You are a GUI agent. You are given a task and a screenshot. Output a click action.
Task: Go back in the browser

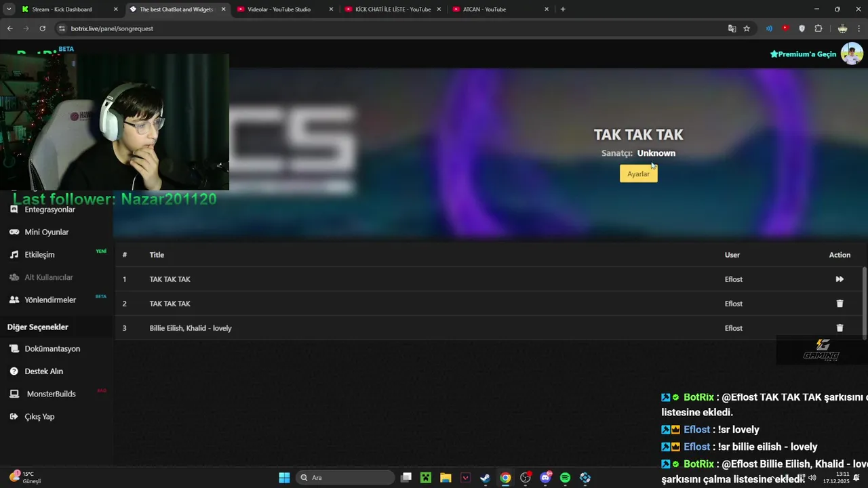pos(9,28)
